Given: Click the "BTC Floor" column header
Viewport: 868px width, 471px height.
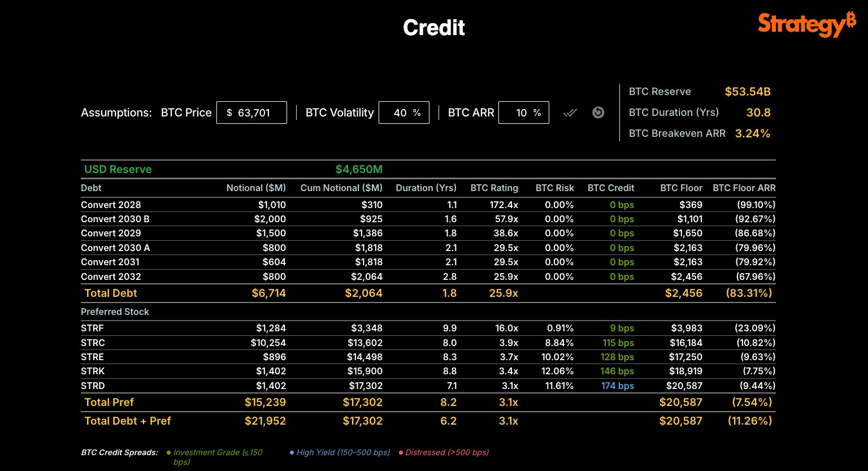Looking at the screenshot, I should click(682, 188).
